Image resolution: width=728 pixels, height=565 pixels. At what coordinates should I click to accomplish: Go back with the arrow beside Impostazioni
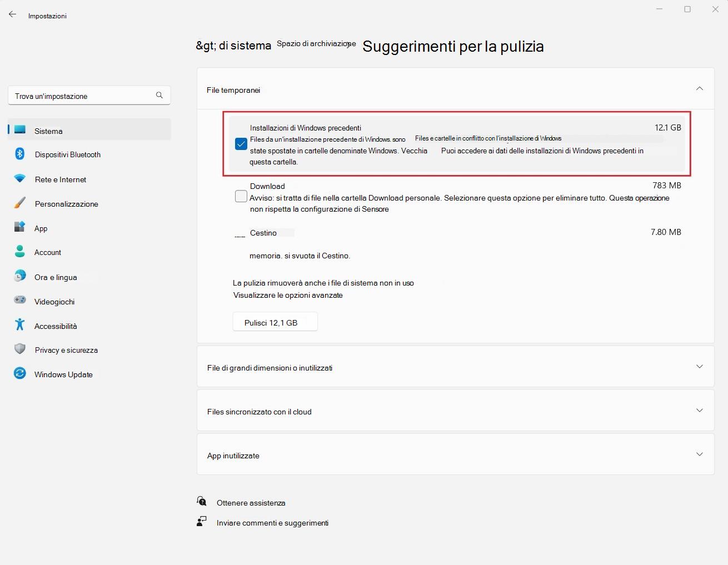12,15
